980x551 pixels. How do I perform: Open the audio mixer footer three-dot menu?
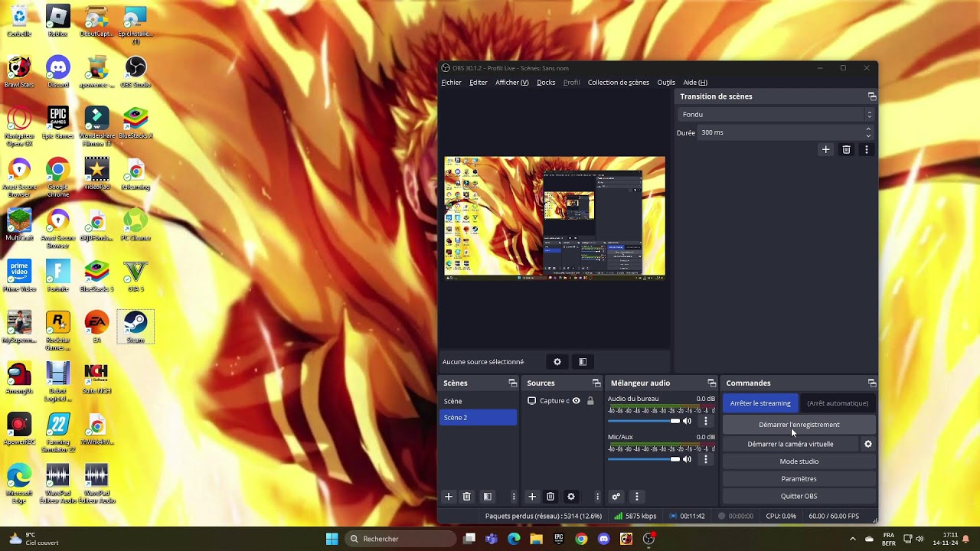pyautogui.click(x=636, y=497)
